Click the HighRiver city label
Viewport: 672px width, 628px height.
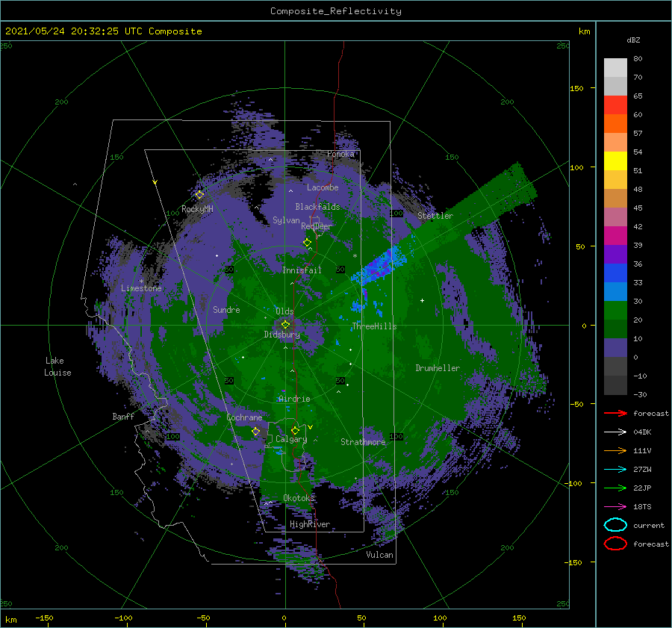point(310,524)
